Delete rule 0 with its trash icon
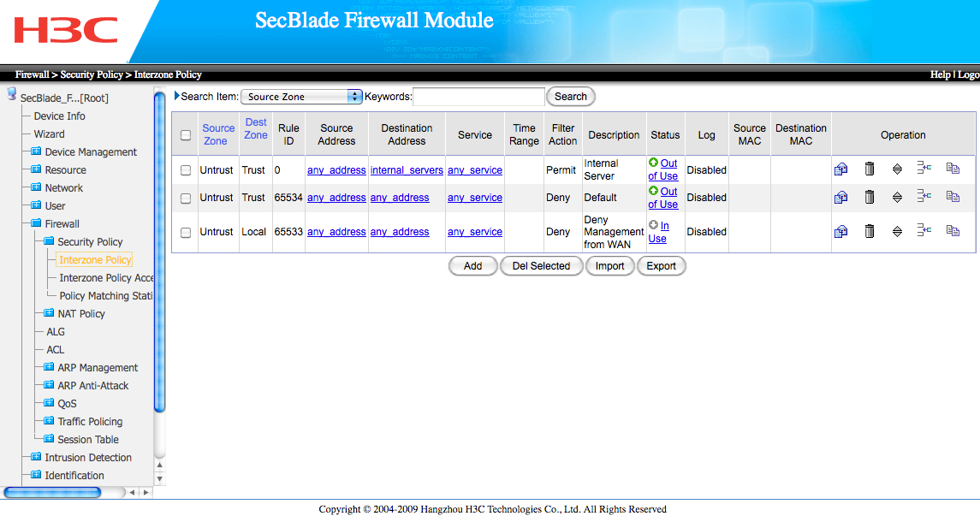Viewport: 980px width, 516px height. (870, 169)
